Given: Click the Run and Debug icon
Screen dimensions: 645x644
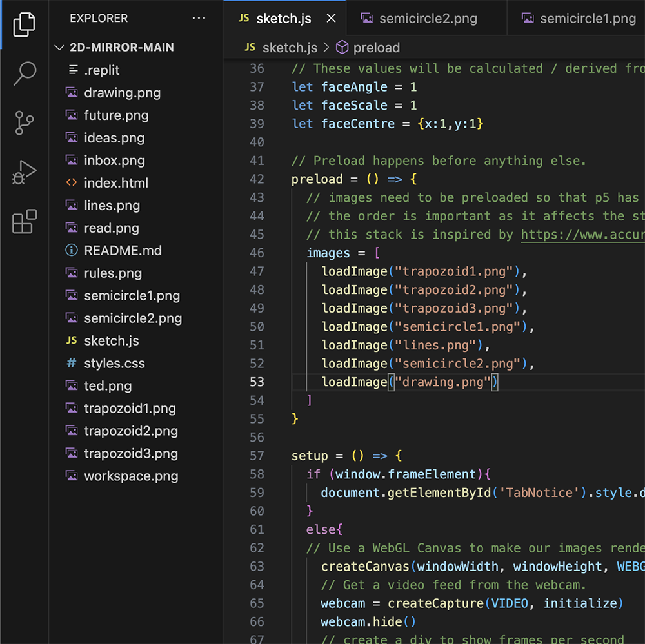Looking at the screenshot, I should pyautogui.click(x=24, y=171).
